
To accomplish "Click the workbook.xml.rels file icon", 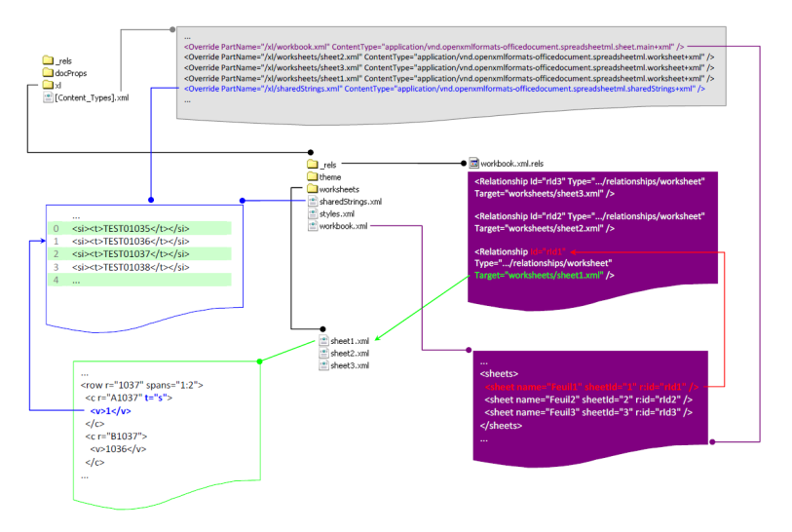I will 473,163.
